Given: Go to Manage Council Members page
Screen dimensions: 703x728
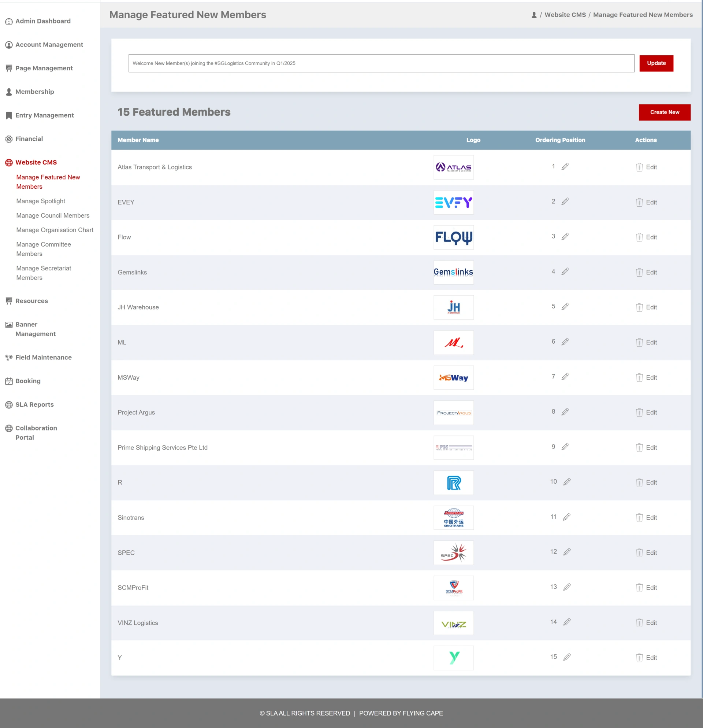Looking at the screenshot, I should [x=53, y=215].
